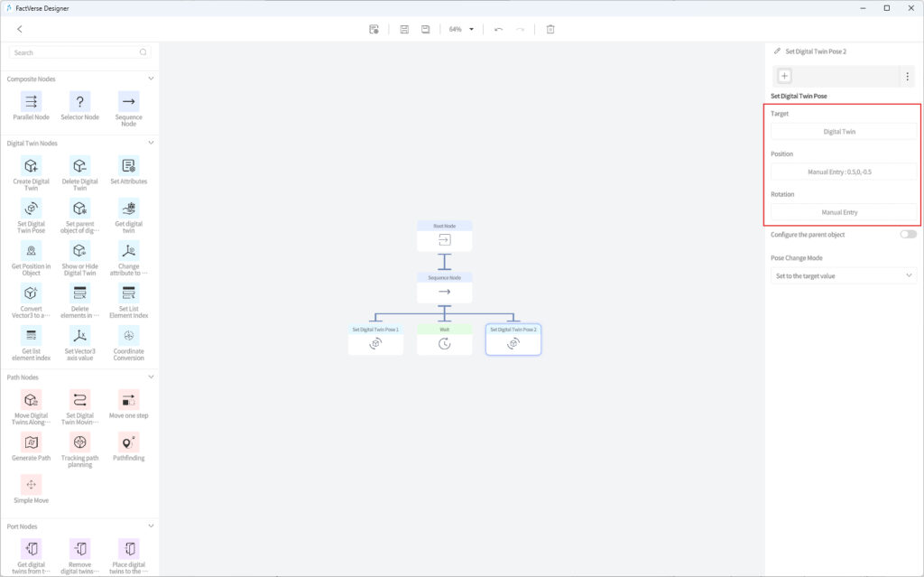Choose the Convert Vector3 node icon

[32, 293]
